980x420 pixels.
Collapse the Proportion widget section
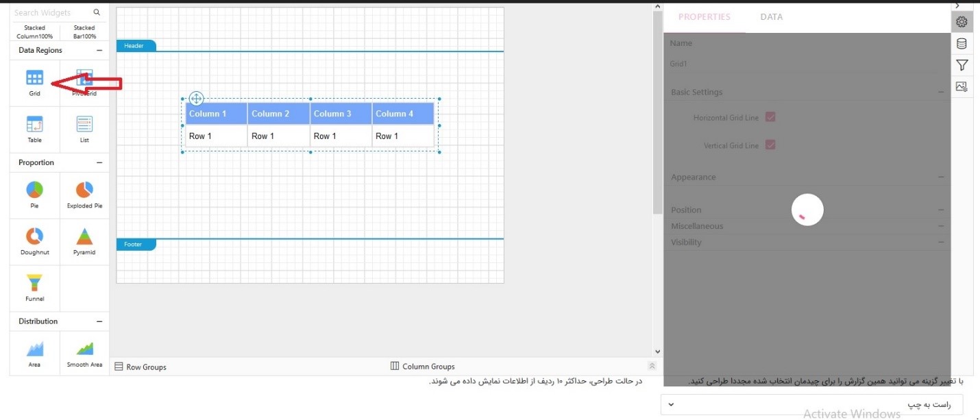point(99,163)
